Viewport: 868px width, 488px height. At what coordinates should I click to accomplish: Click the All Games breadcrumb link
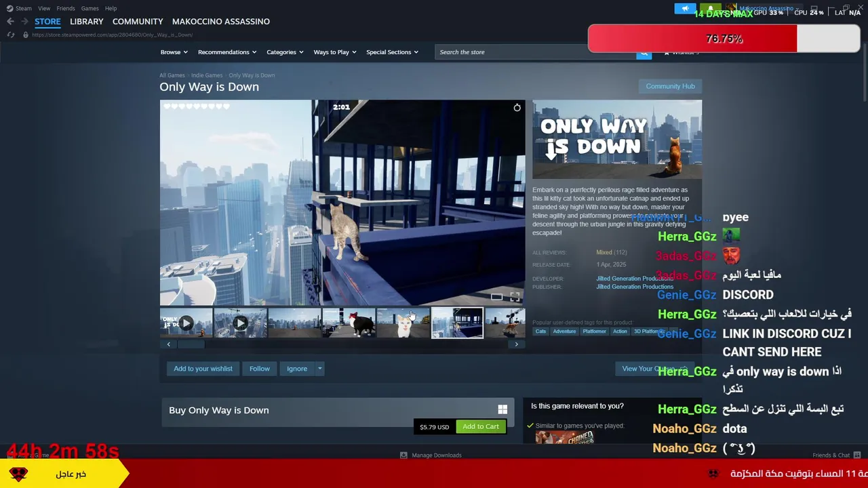(x=172, y=75)
